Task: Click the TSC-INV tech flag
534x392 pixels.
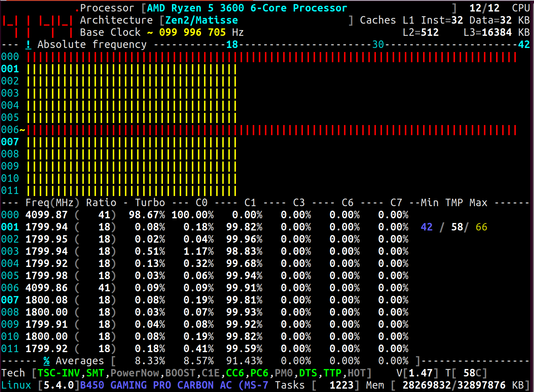Action: coord(58,373)
